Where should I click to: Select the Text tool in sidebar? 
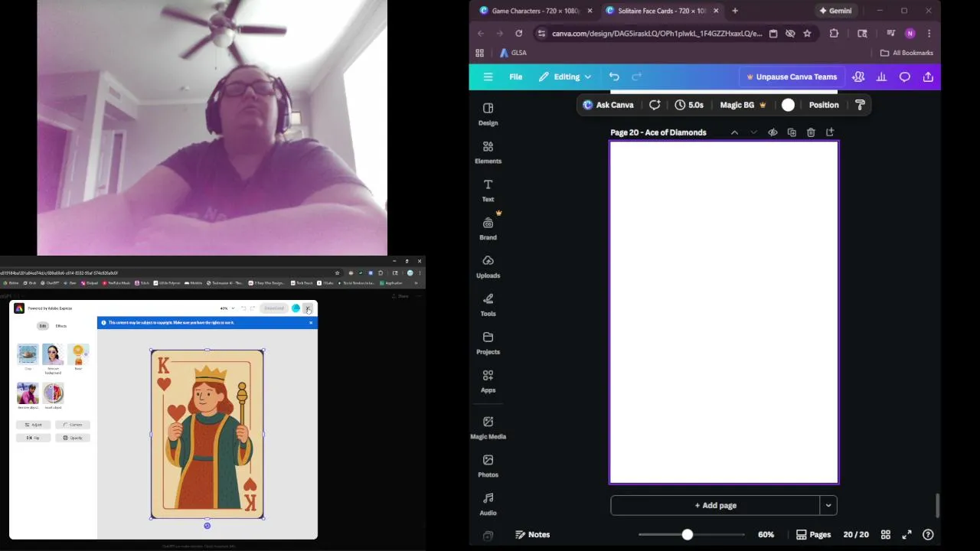point(488,191)
